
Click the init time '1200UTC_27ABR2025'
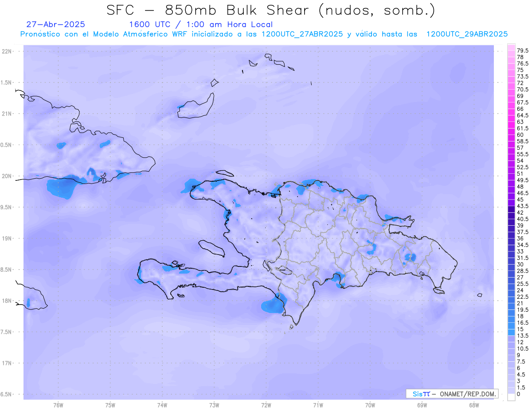click(302, 34)
